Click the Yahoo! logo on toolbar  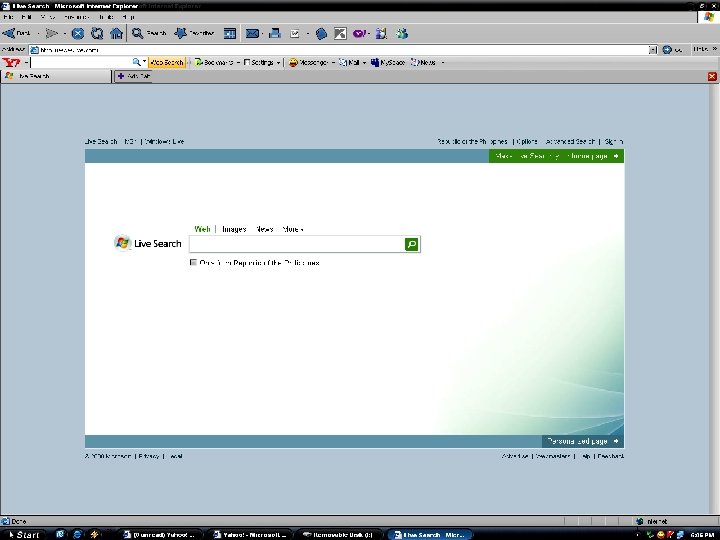[x=11, y=62]
